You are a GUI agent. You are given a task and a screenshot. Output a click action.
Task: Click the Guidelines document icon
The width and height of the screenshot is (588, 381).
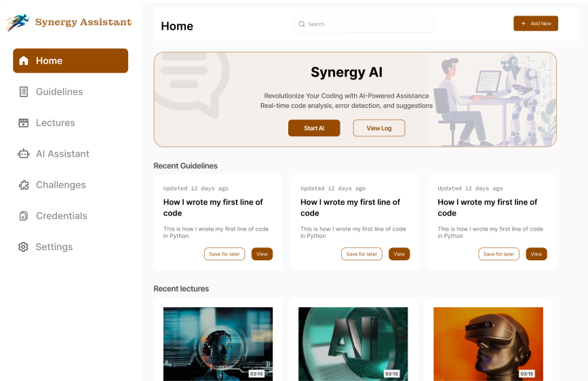tap(24, 92)
